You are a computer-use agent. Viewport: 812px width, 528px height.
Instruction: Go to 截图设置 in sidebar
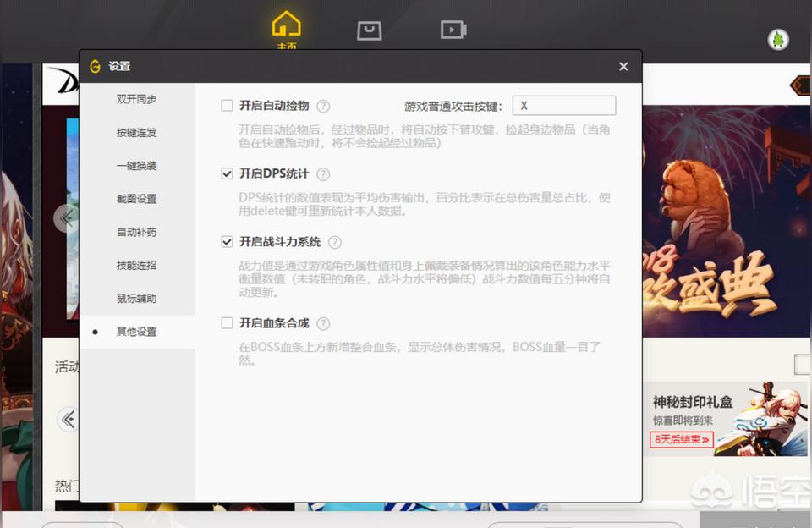pyautogui.click(x=136, y=199)
